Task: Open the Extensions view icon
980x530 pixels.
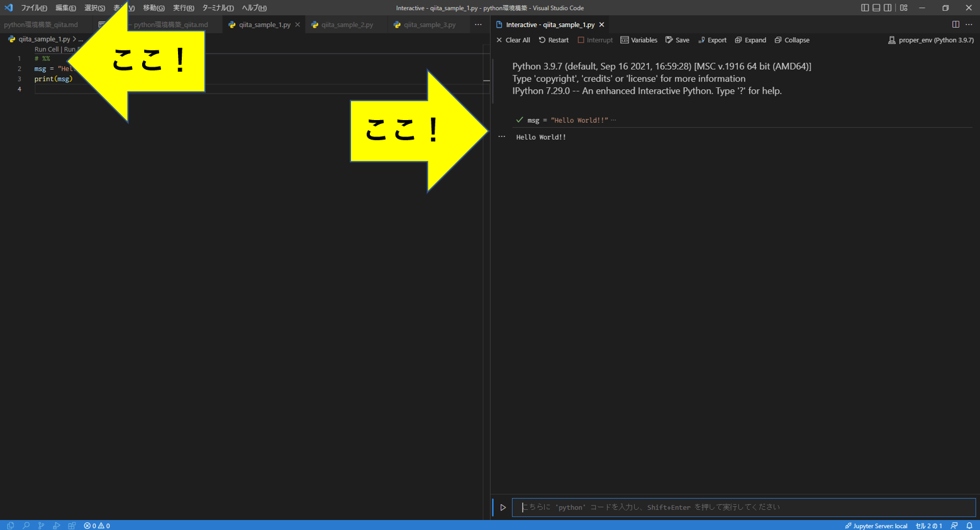Action: (72, 525)
